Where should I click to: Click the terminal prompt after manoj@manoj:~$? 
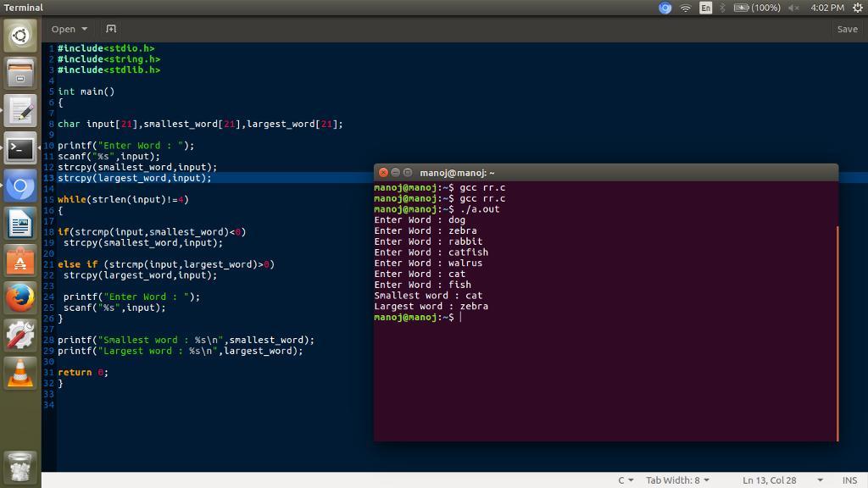(x=461, y=318)
